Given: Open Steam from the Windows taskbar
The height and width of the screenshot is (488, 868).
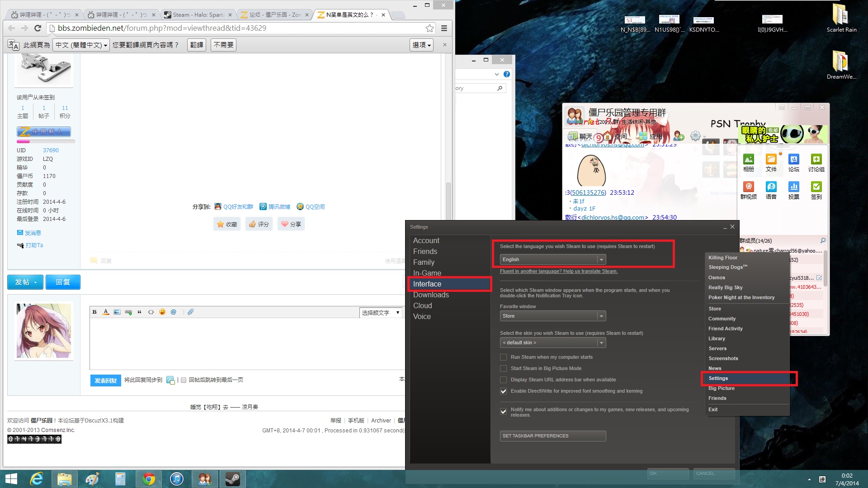Looking at the screenshot, I should coord(233,479).
